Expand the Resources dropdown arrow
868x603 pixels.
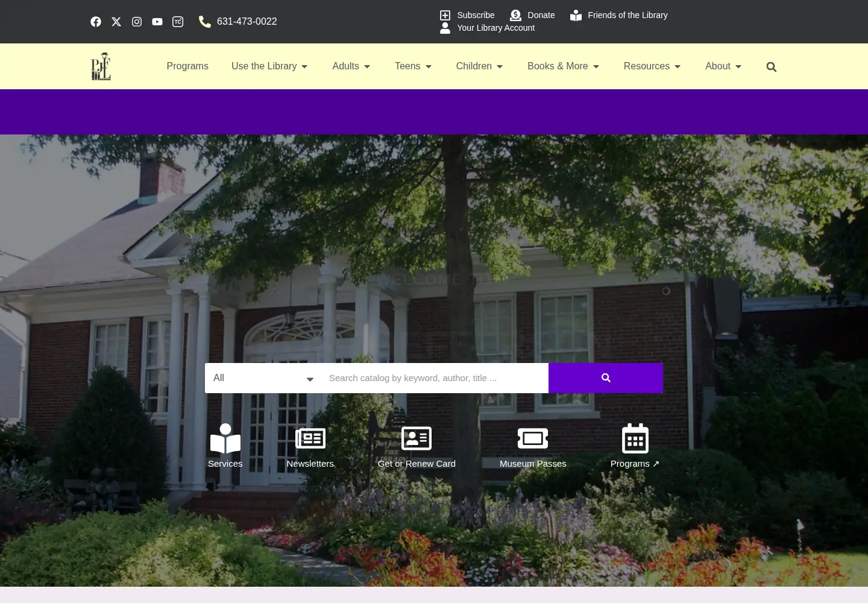coord(678,67)
